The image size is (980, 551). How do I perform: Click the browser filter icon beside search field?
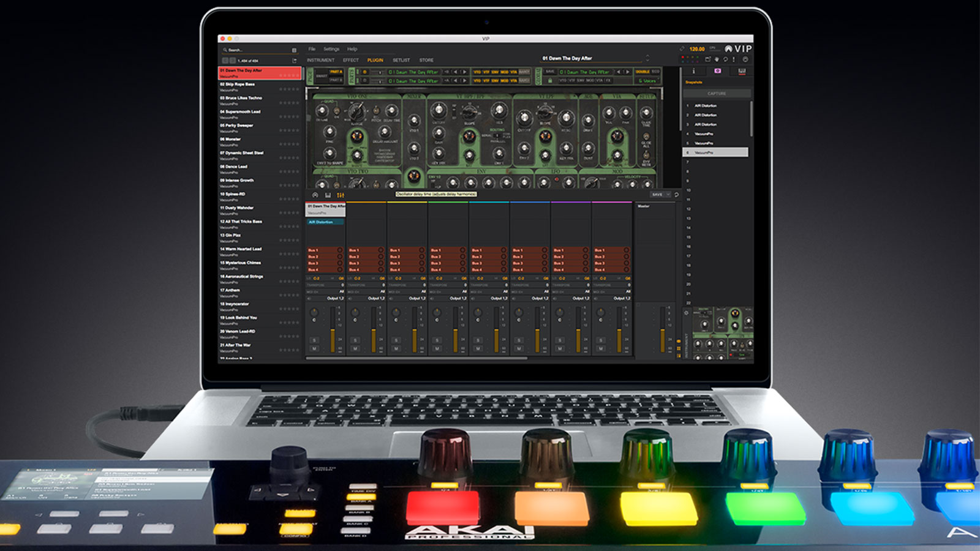(294, 50)
